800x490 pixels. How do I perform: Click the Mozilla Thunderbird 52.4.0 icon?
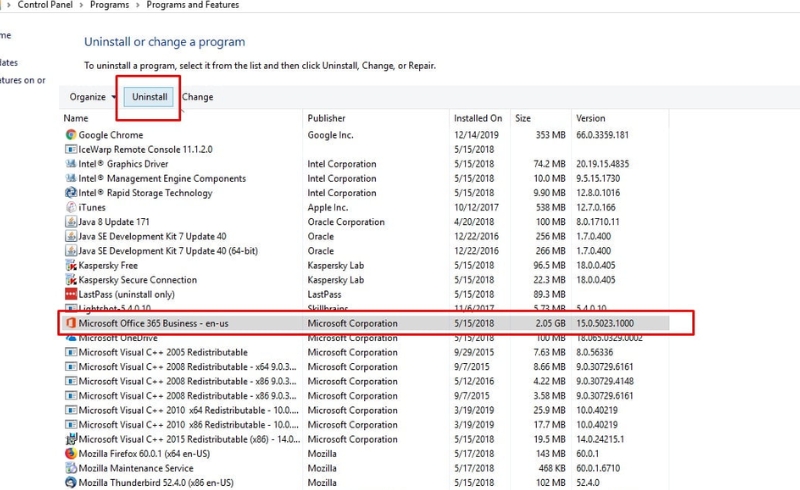(x=71, y=482)
